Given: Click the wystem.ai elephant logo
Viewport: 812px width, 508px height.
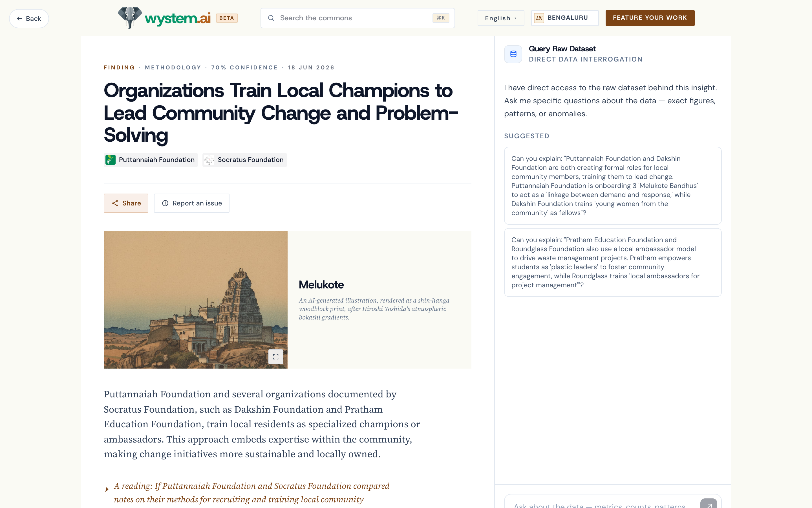Looking at the screenshot, I should pos(129,18).
